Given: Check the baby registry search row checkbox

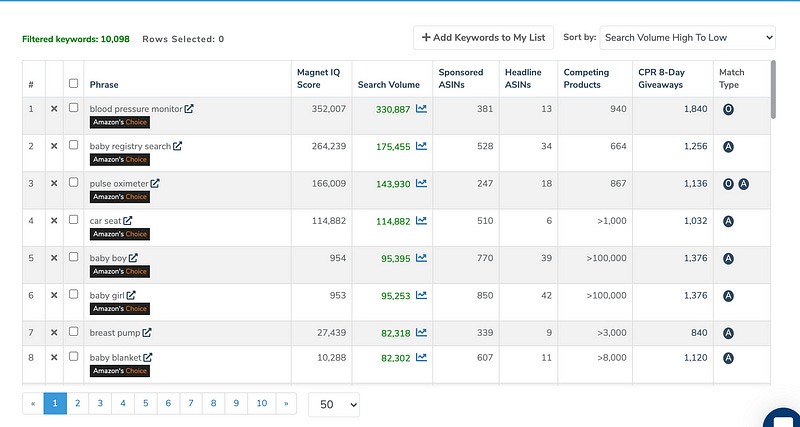Looking at the screenshot, I should (73, 145).
